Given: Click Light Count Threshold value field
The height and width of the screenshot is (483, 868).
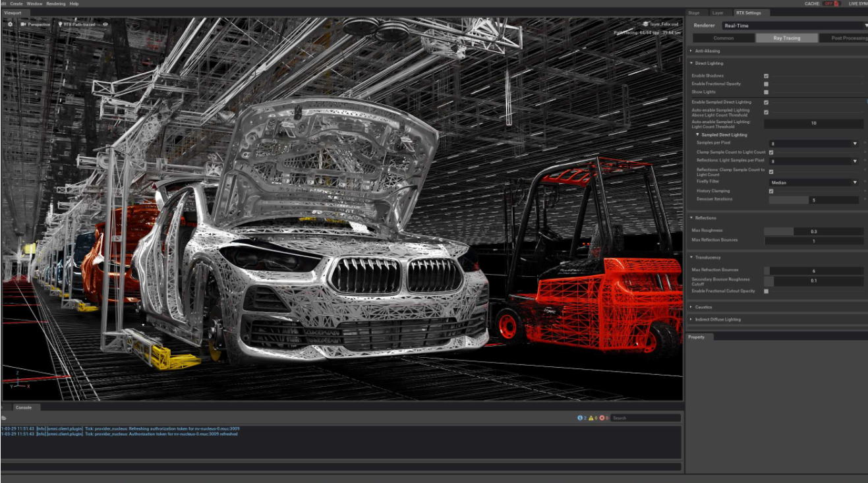Looking at the screenshot, I should (x=814, y=123).
